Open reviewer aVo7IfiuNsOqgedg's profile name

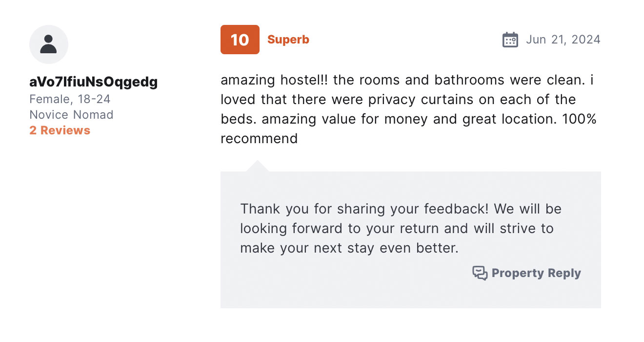[x=94, y=82]
